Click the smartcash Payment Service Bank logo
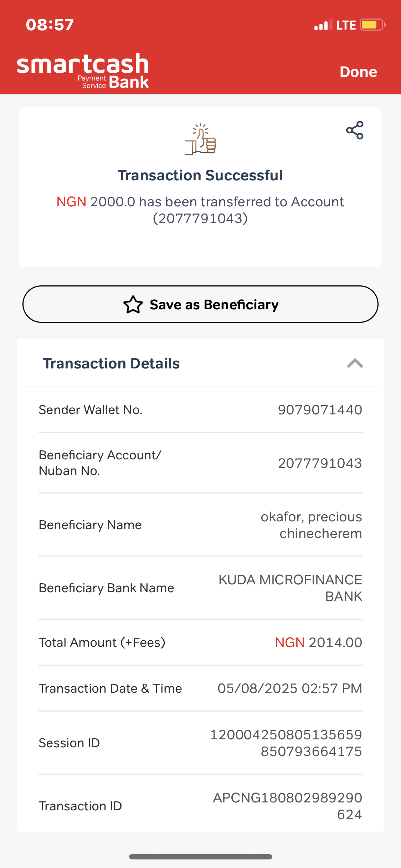Image resolution: width=401 pixels, height=868 pixels. point(83,71)
